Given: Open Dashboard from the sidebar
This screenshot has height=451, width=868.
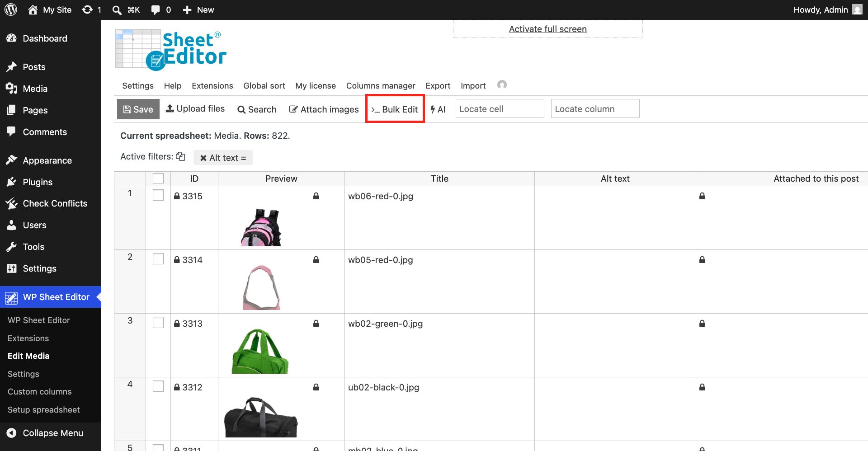Looking at the screenshot, I should [x=45, y=38].
